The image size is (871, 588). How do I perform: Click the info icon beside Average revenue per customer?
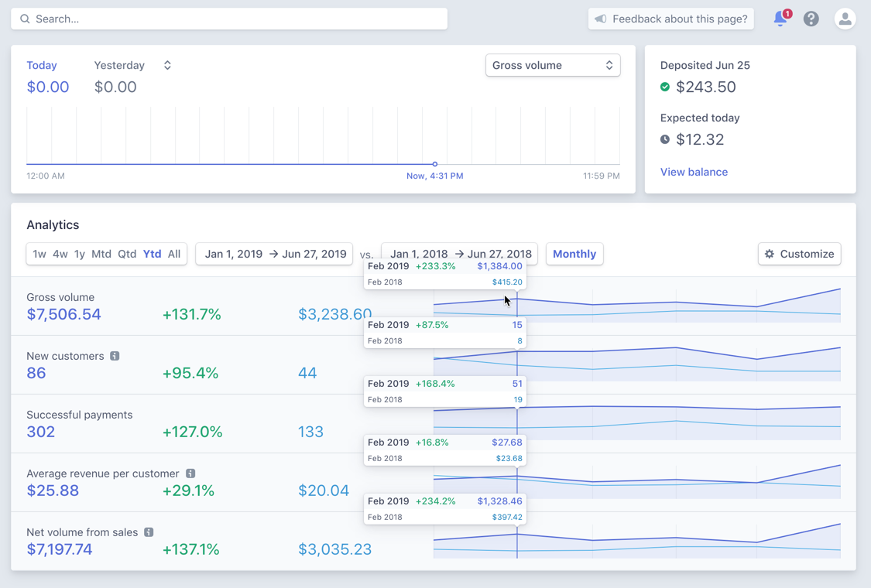pos(190,473)
